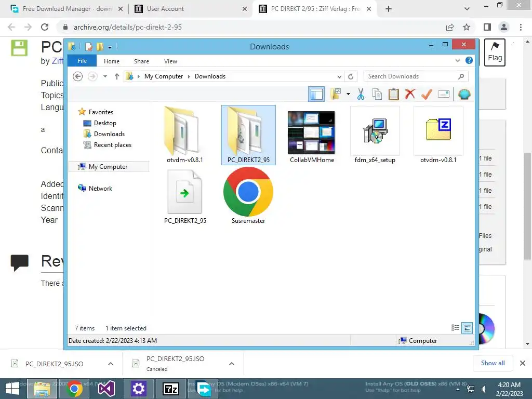Select the PC_DIREKT2_95 folder
532x399 pixels.
248,135
